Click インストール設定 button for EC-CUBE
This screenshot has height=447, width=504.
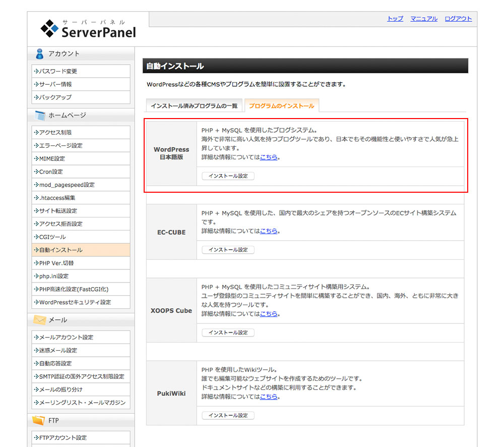point(228,250)
